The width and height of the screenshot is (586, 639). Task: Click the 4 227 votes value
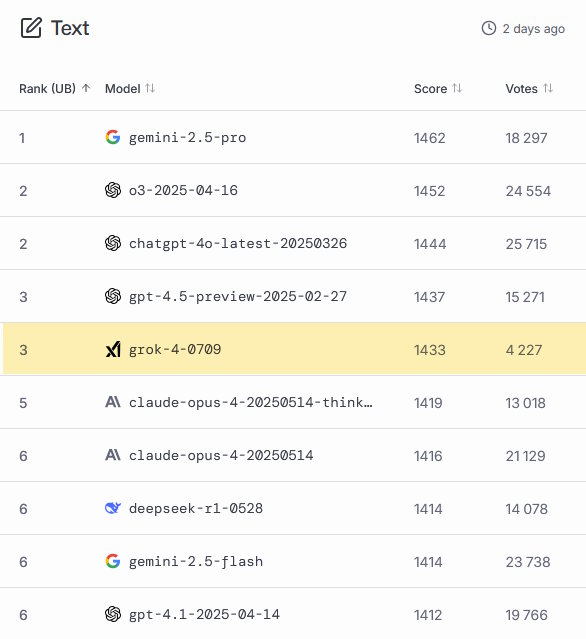[x=524, y=350]
